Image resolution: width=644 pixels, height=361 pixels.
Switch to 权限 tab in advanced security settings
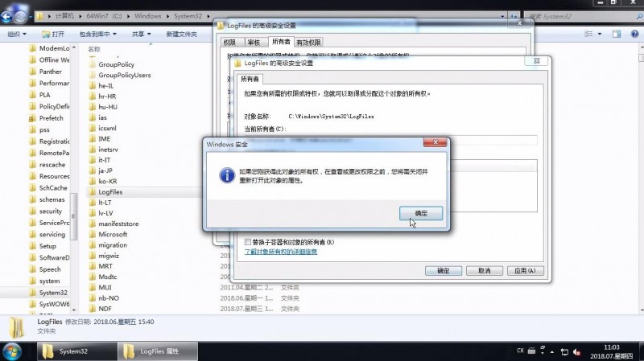point(229,43)
